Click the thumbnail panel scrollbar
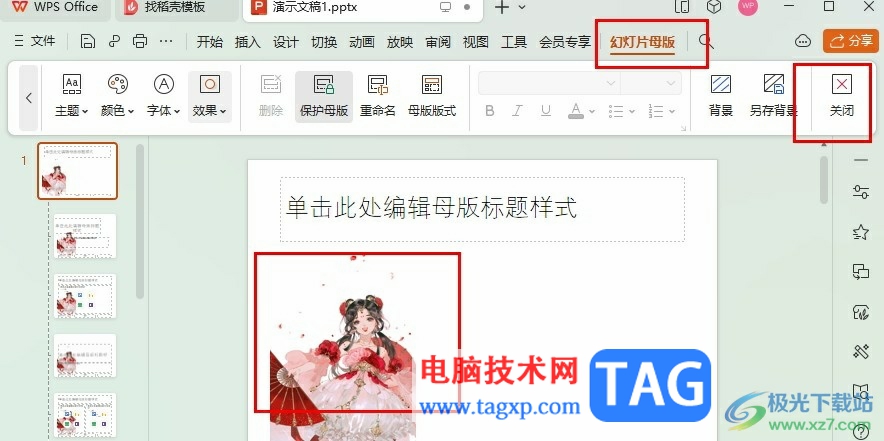The image size is (884, 441). point(140,222)
